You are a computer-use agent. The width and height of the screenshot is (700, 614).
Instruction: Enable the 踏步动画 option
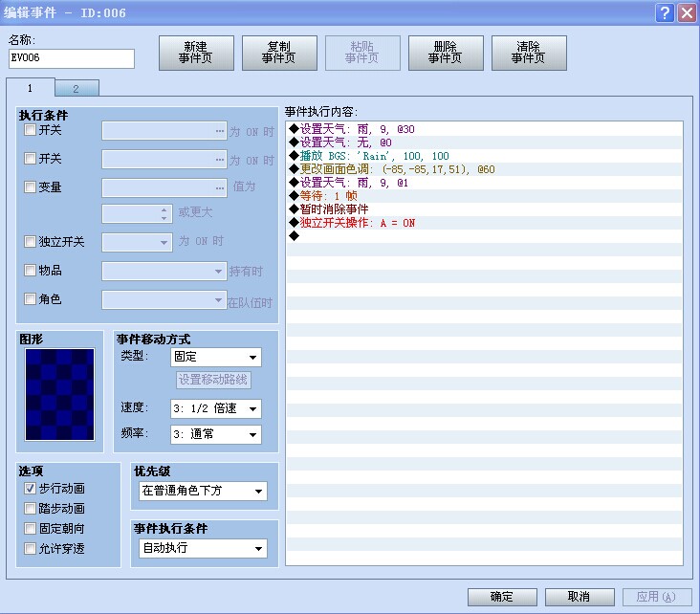click(x=30, y=509)
